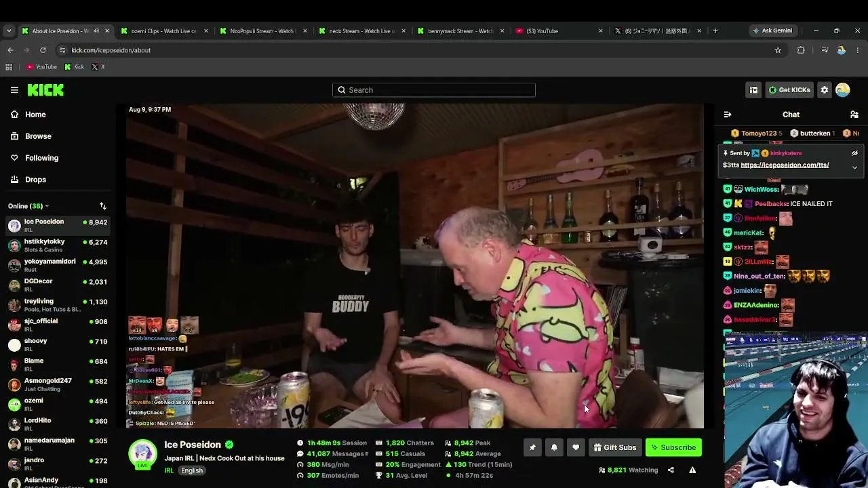
Task: Open Asmongold247's Just Chatting stream
Action: pyautogui.click(x=57, y=384)
